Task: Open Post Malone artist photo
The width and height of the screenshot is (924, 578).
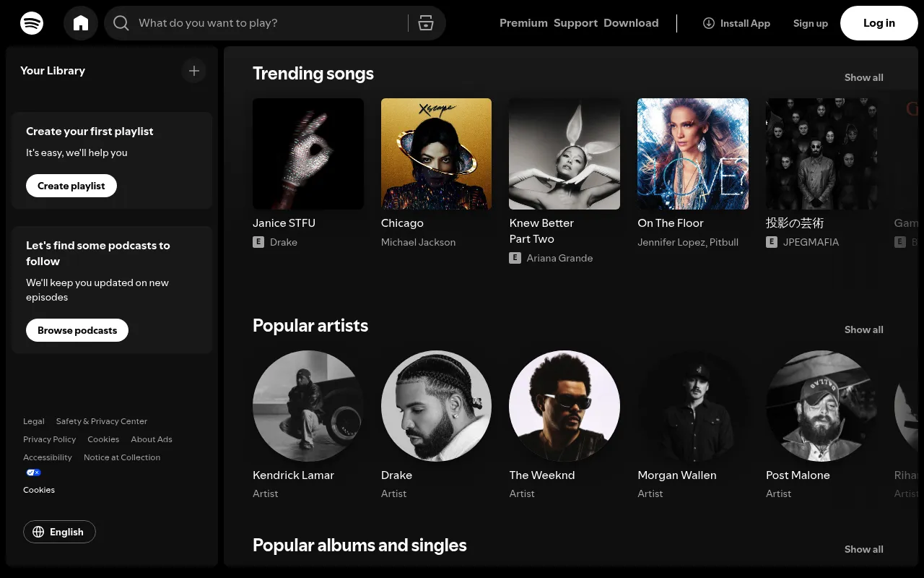Action: (x=821, y=406)
